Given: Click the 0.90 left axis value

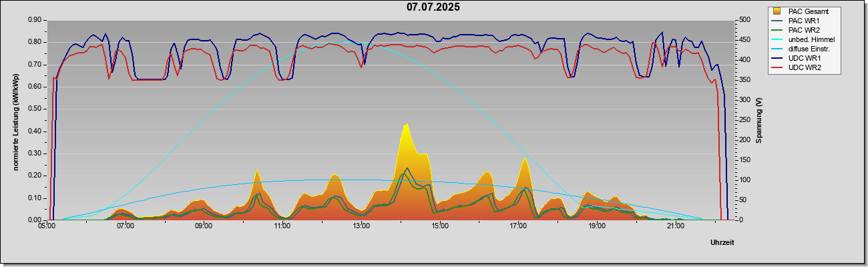Looking at the screenshot, I should pyautogui.click(x=35, y=20).
